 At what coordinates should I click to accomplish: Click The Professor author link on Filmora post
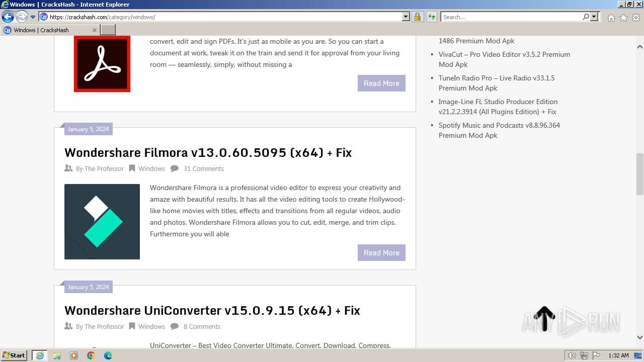pos(104,169)
